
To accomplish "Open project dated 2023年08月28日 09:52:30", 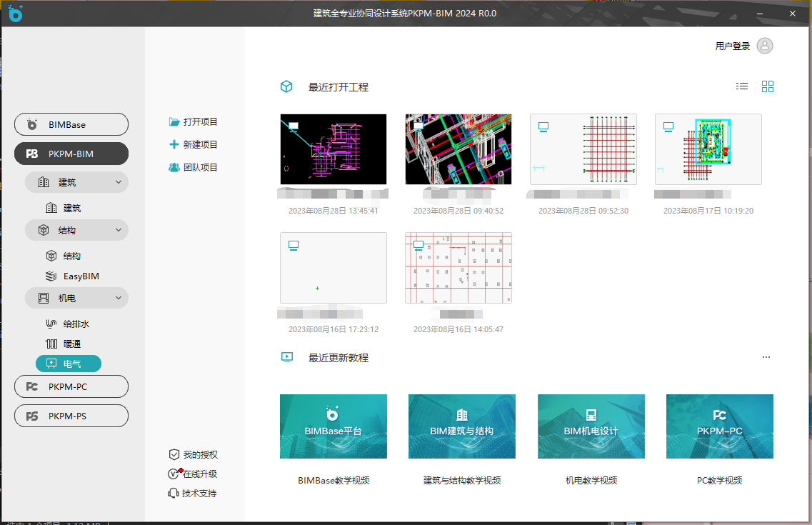I will [x=583, y=149].
